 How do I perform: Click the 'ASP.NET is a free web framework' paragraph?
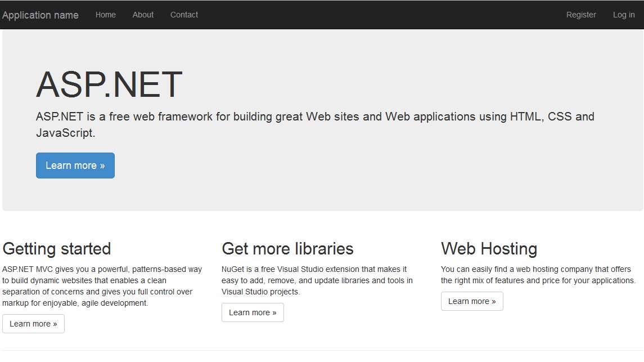pyautogui.click(x=315, y=124)
